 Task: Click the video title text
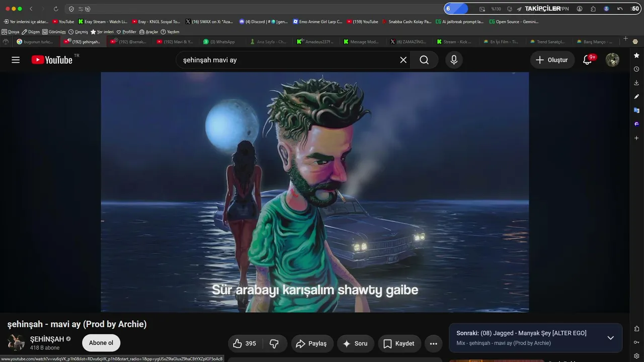(77, 324)
